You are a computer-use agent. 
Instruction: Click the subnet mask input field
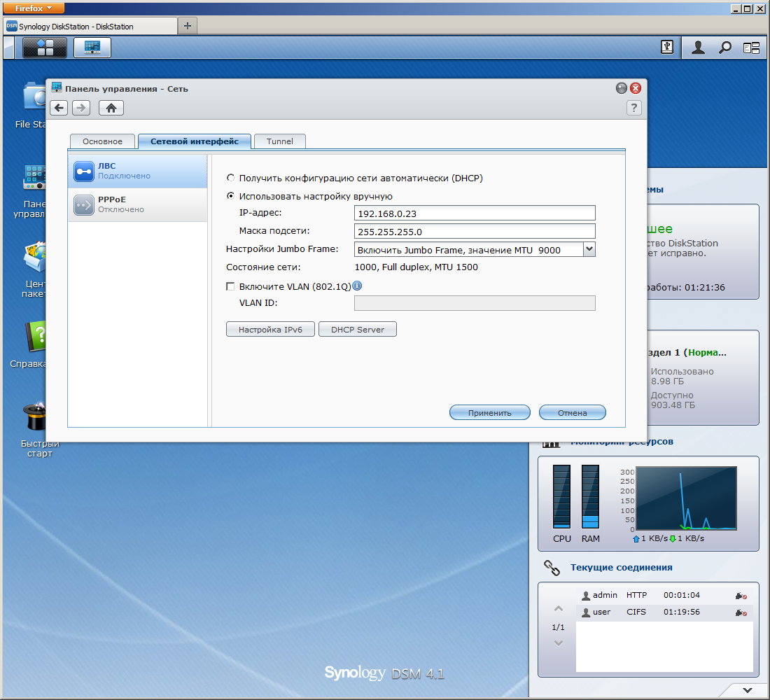(x=475, y=232)
